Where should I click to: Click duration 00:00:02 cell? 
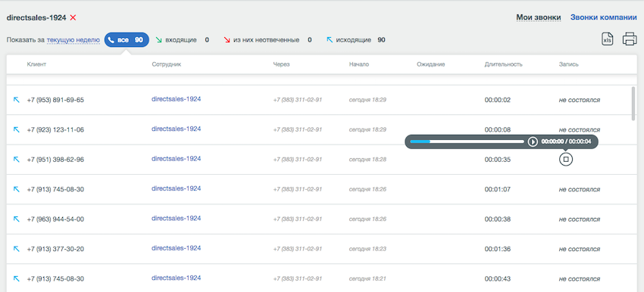pyautogui.click(x=497, y=100)
